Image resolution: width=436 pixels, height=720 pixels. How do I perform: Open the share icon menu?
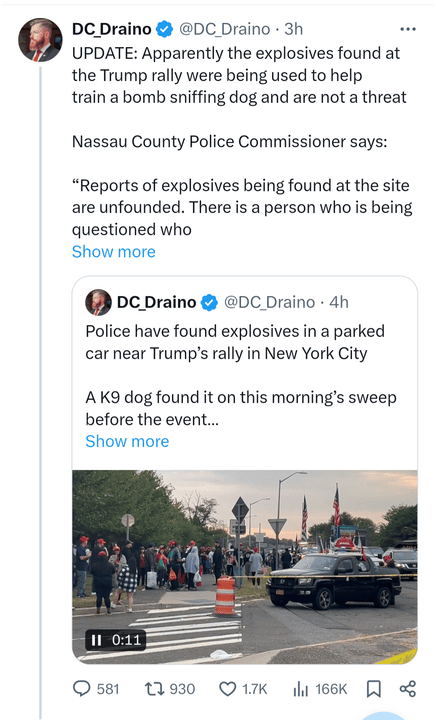[408, 689]
